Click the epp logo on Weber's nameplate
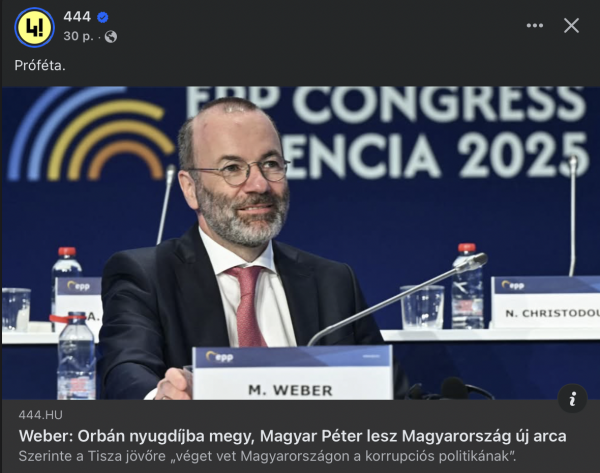The height and width of the screenshot is (473, 600). point(219,357)
